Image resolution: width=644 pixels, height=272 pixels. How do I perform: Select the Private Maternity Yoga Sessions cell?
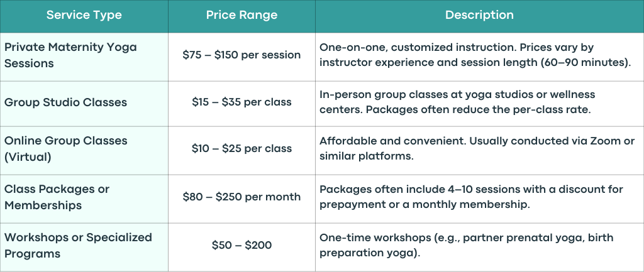(84, 57)
